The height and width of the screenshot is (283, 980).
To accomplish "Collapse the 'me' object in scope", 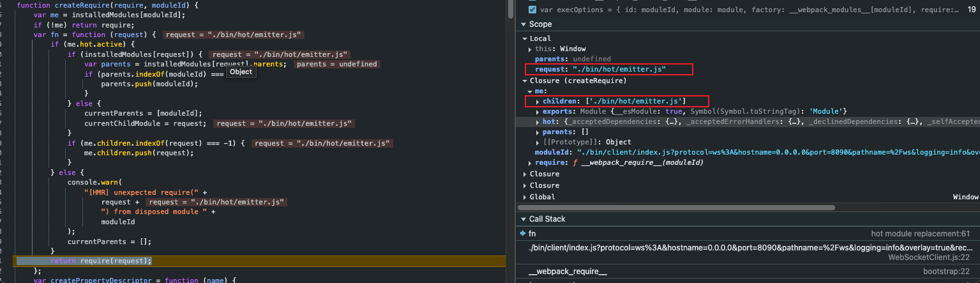I will 530,91.
